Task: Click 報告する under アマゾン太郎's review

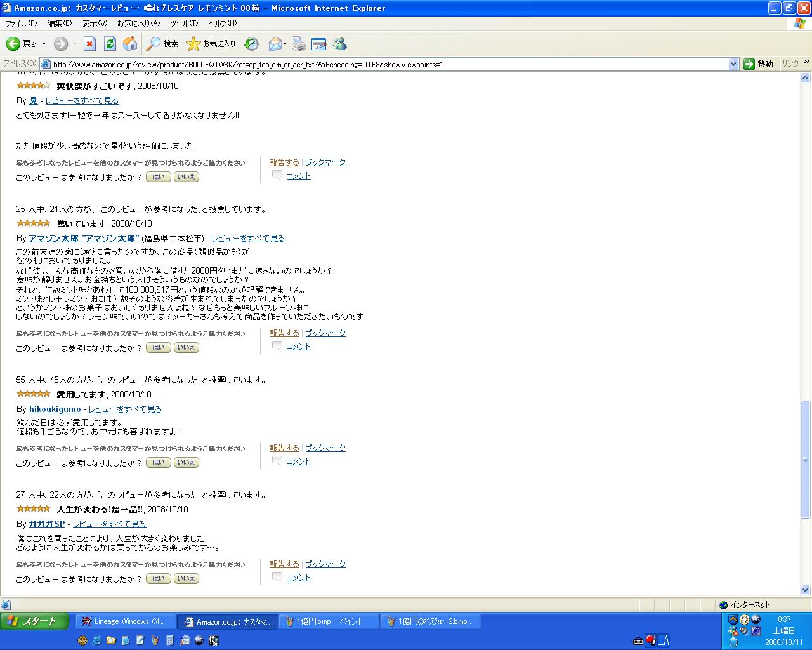Action: pyautogui.click(x=285, y=333)
